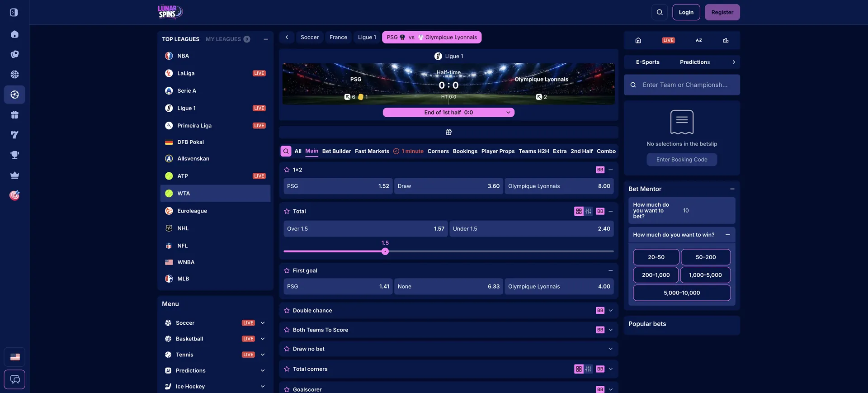Go back using the left arrow breadcrumb
868x393 pixels.
(287, 38)
